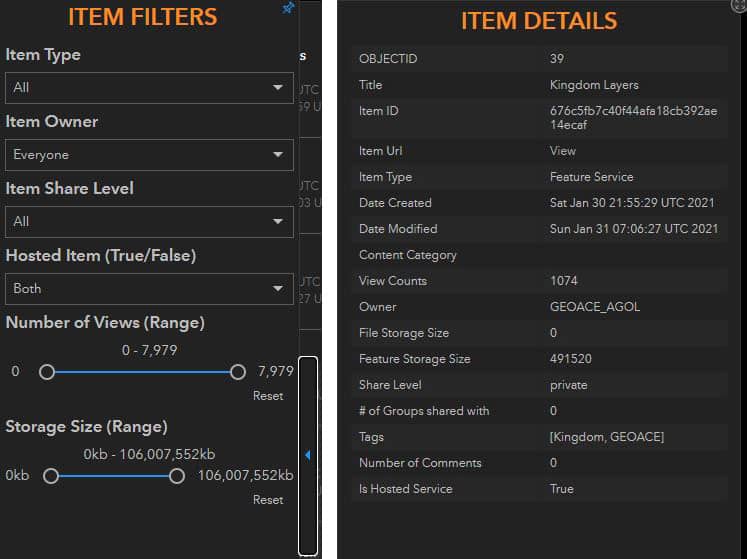Collapse side panel with blue arrow
The height and width of the screenshot is (559, 747).
tap(308, 455)
